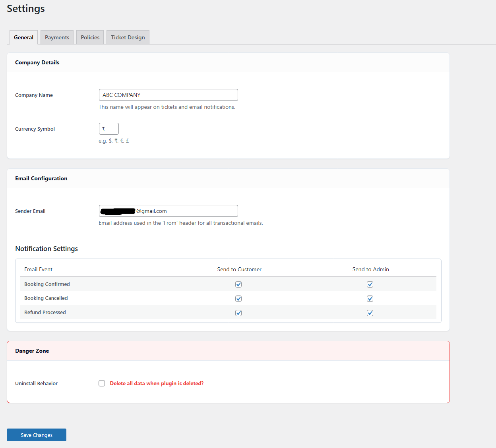496x448 pixels.
Task: Click the Notification Settings heading
Action: coord(46,248)
